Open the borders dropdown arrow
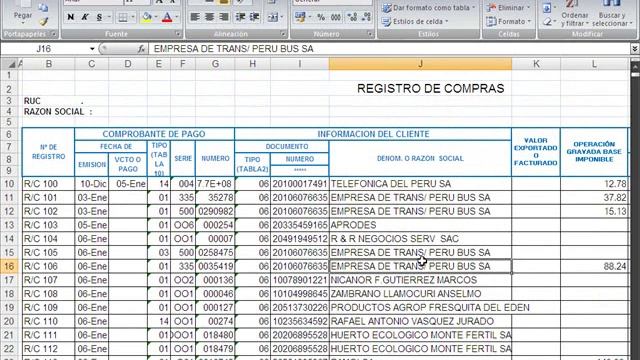The width and height of the screenshot is (640, 360). coord(133,17)
